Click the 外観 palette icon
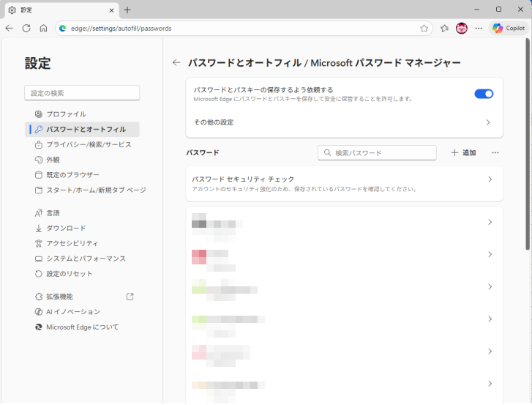532x405 pixels. tap(39, 160)
